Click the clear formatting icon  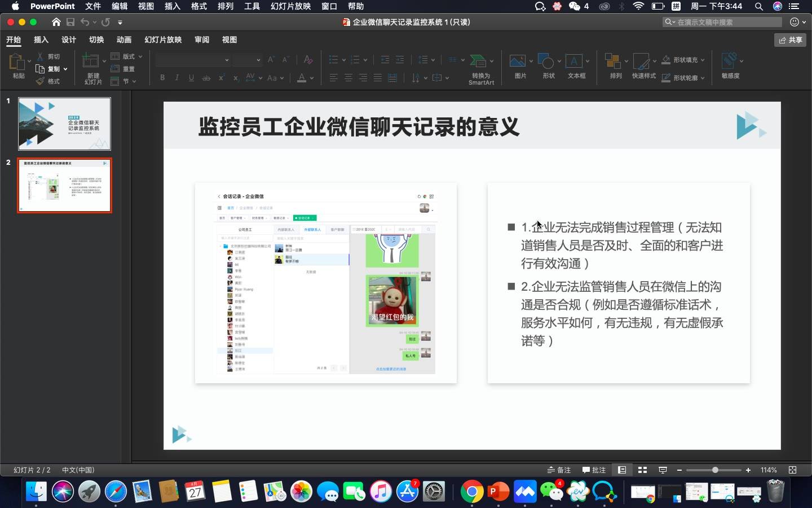click(308, 59)
